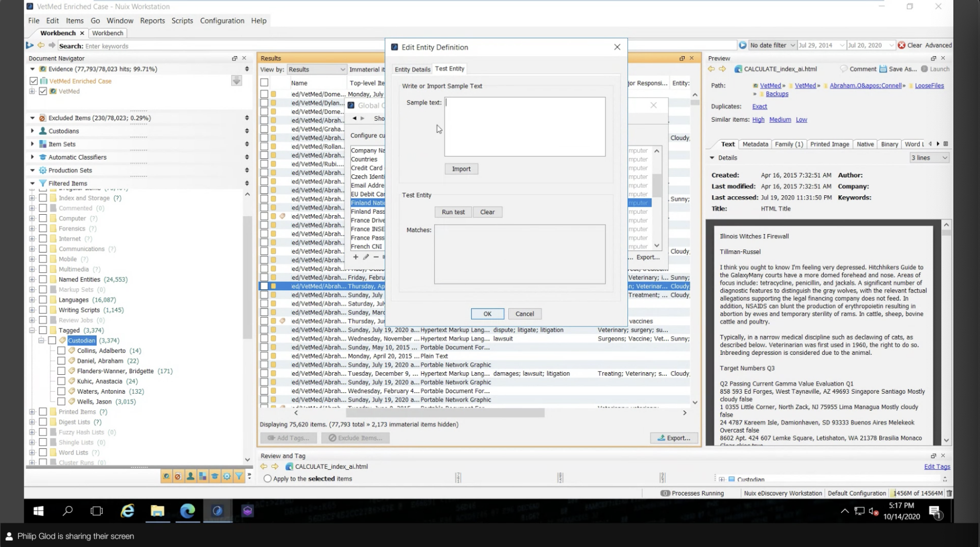Viewport: 980px width, 547px height.
Task: Open the filter funnel icon below Document Navigator
Action: (239, 476)
